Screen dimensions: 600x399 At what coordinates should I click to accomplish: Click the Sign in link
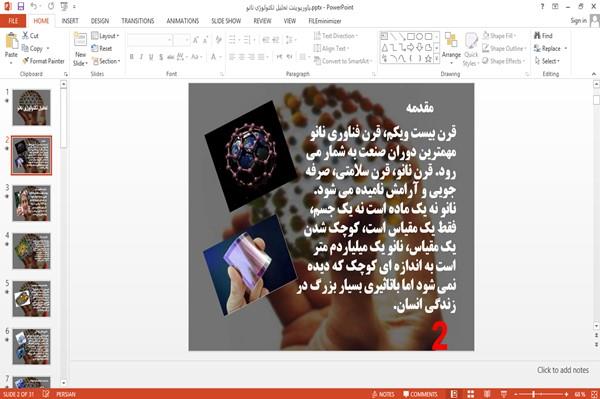(x=578, y=21)
